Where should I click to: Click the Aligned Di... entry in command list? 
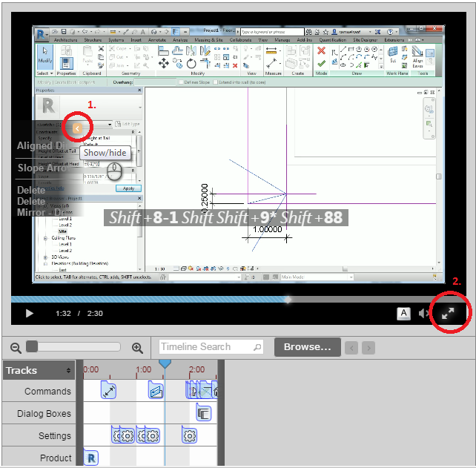[42, 146]
